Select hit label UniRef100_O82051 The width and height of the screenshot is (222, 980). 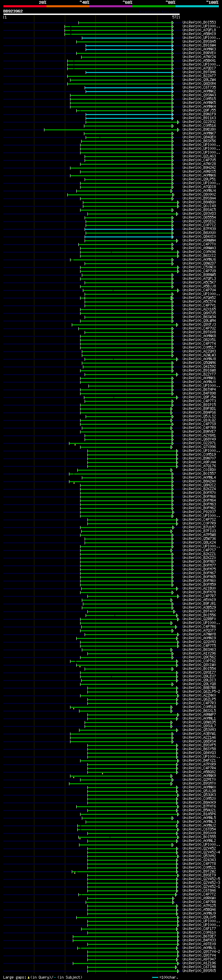(199, 340)
